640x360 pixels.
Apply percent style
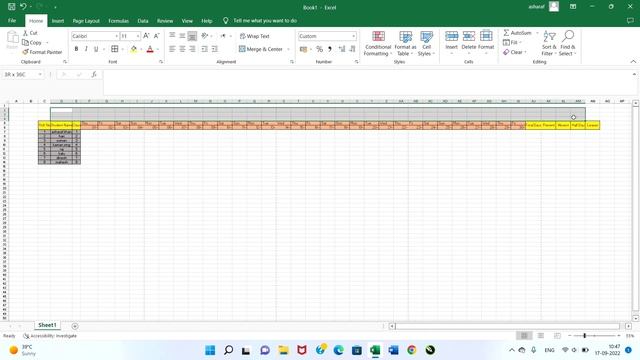pos(320,49)
